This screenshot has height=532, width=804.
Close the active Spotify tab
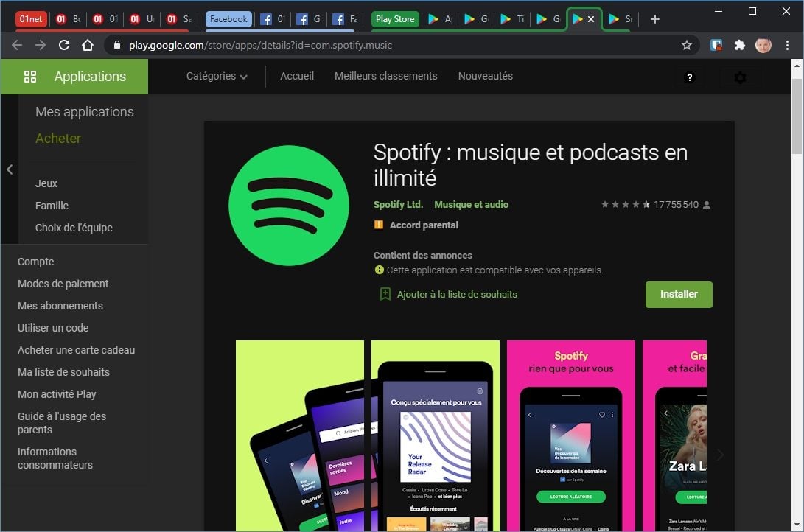591,19
